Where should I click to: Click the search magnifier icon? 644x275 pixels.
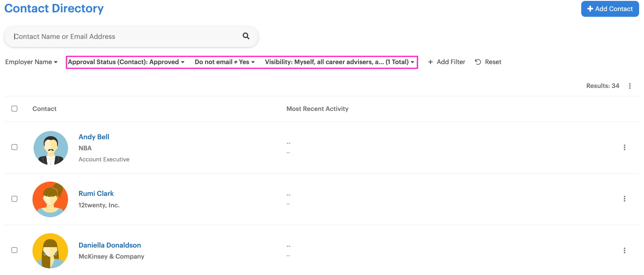[x=246, y=36]
